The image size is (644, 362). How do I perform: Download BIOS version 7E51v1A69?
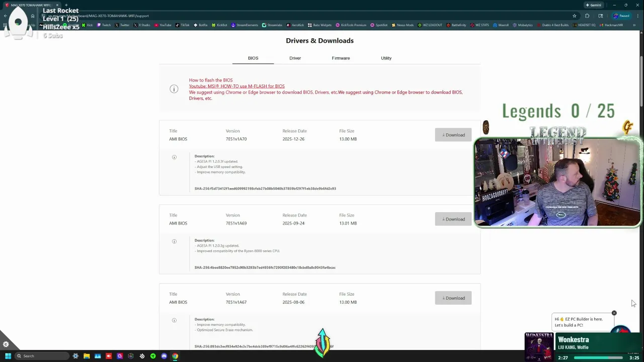453,219
